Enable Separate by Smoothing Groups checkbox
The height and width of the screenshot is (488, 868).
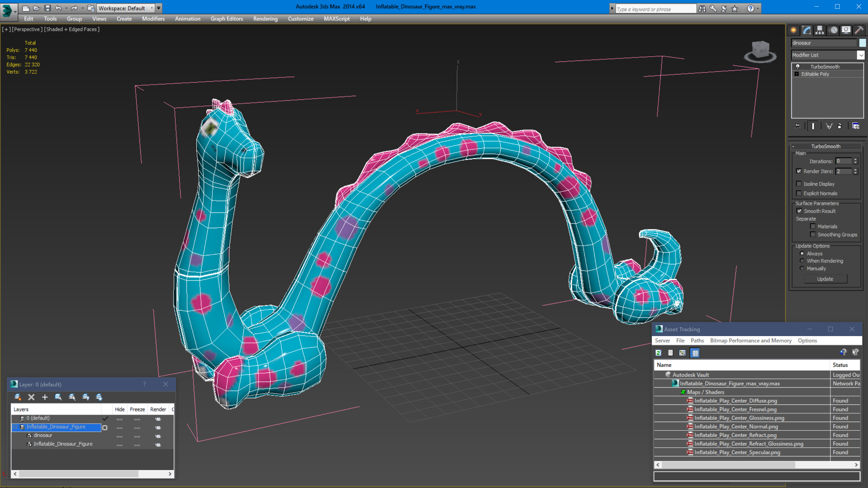click(x=813, y=234)
